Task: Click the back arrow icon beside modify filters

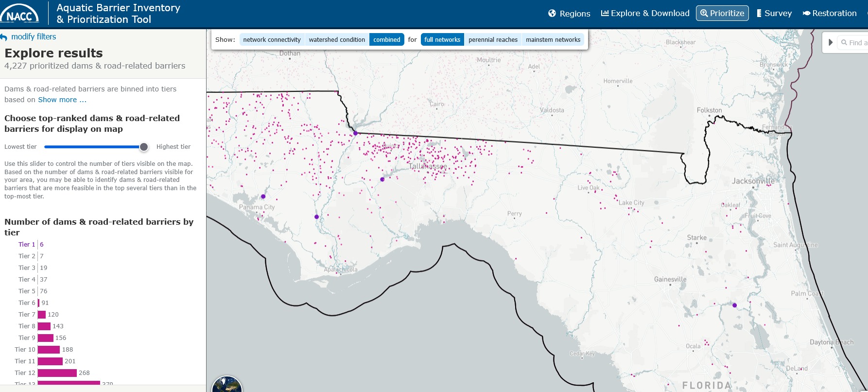Action: coord(4,37)
